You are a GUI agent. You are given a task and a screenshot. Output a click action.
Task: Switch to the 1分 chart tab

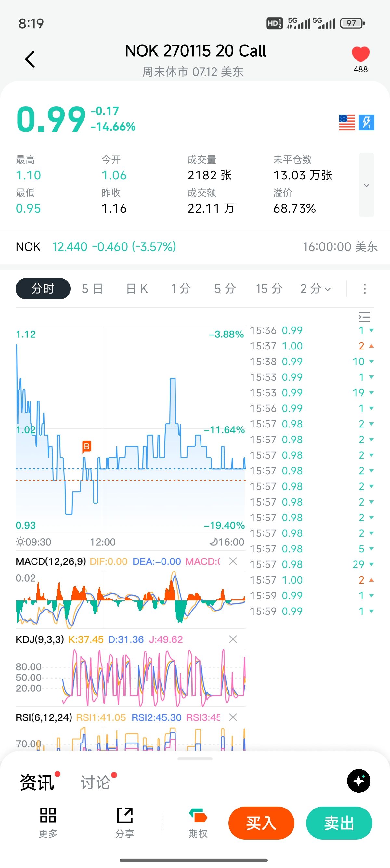tap(180, 288)
